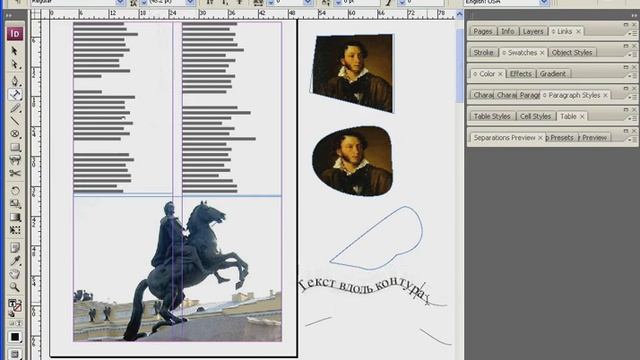Open the Links panel group flyout menu

pyautogui.click(x=634, y=34)
